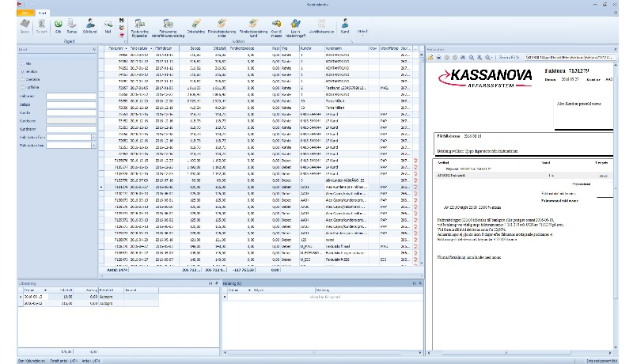This screenshot has width=633, height=364.
Task: Click the Belopp column header
Action: pos(191,48)
